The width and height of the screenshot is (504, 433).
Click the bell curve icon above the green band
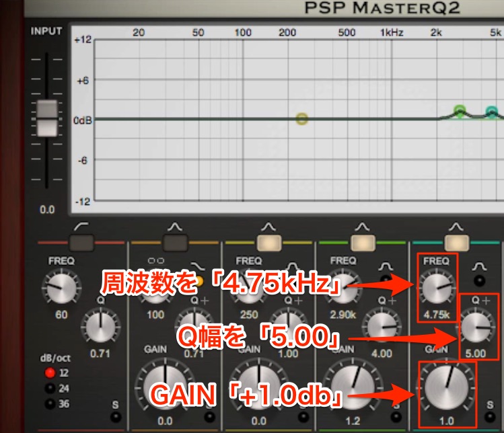pos(362,227)
